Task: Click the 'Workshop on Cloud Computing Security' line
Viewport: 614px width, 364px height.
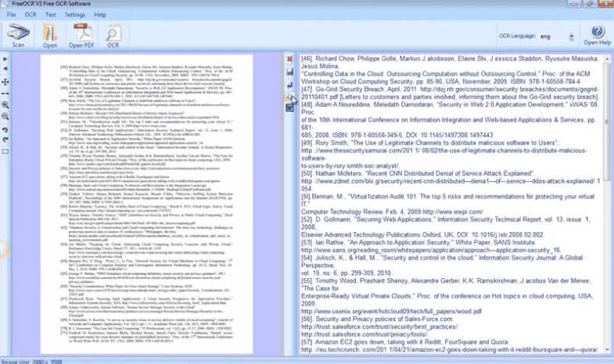Action: coord(441,81)
